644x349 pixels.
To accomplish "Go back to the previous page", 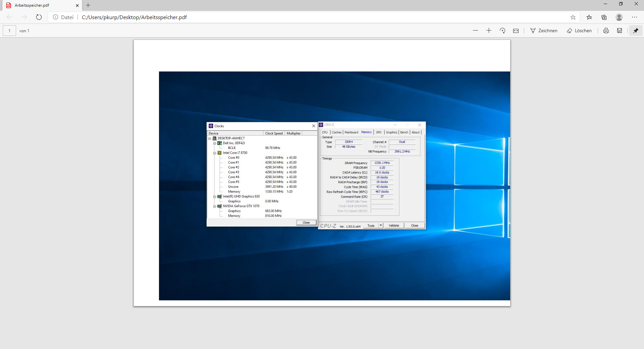I will (x=9, y=17).
